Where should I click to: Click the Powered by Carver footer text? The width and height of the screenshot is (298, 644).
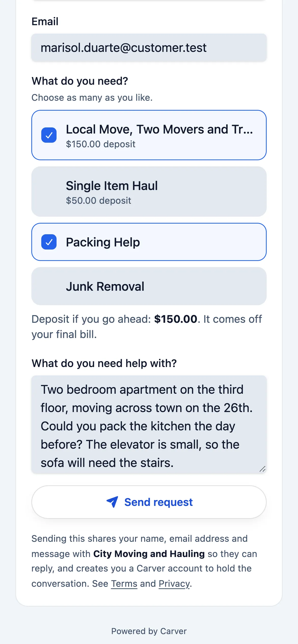pos(149,631)
